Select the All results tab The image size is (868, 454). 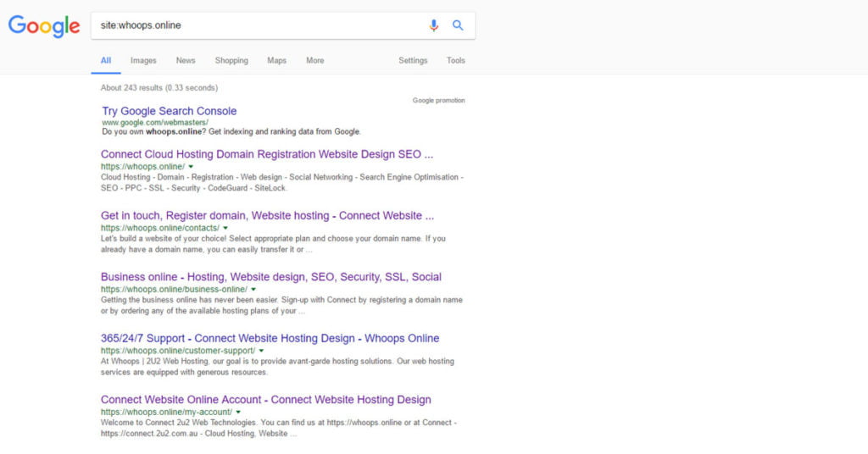coord(106,60)
